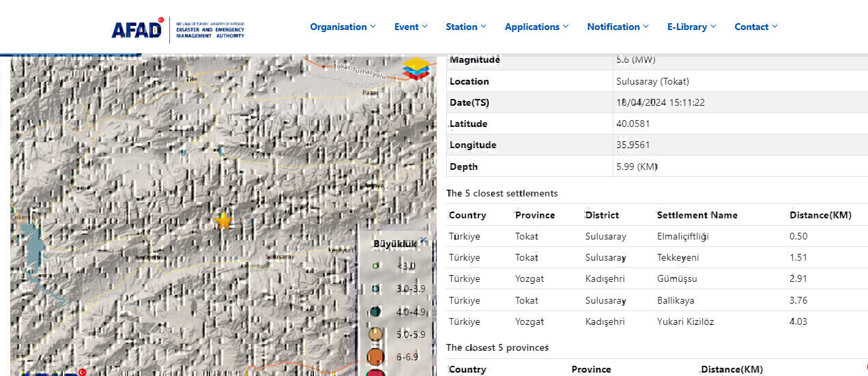Click the yellow star epicenter marker
This screenshot has height=376, width=868.
(223, 221)
